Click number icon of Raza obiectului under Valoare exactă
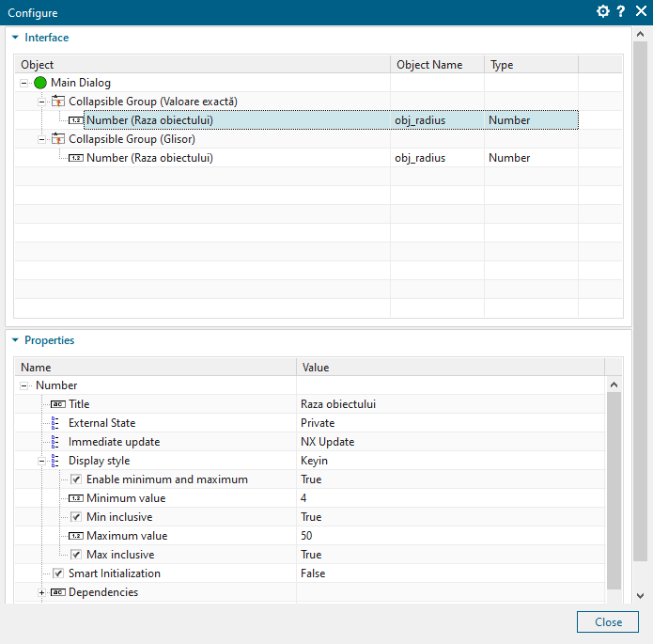 pyautogui.click(x=76, y=120)
